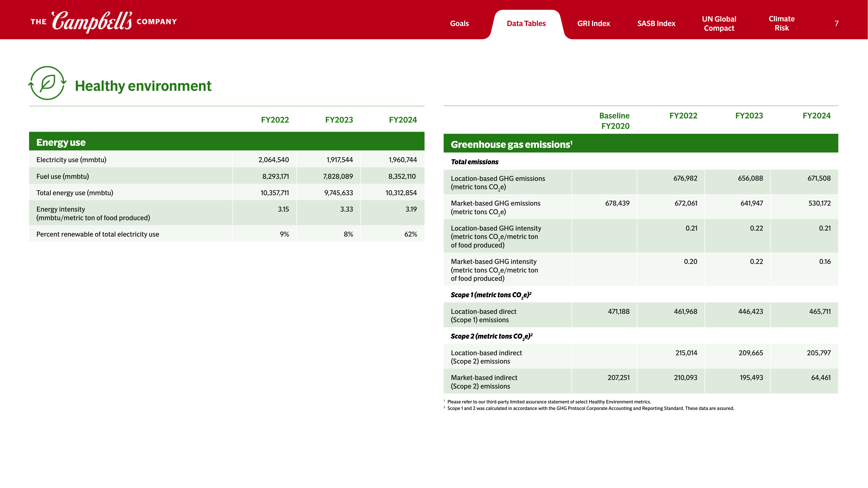Click the Scope 2 value 209,665
Image resolution: width=868 pixels, height=488 pixels.
(750, 353)
